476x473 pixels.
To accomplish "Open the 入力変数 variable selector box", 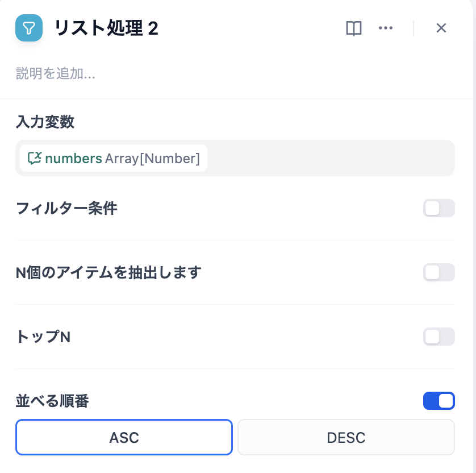I will coord(329,158).
